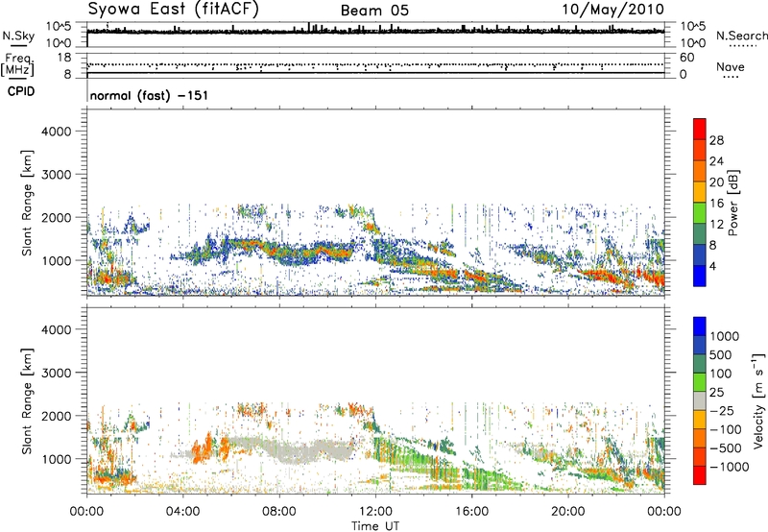Click the frequency panel right-axis value 60

tap(686, 58)
